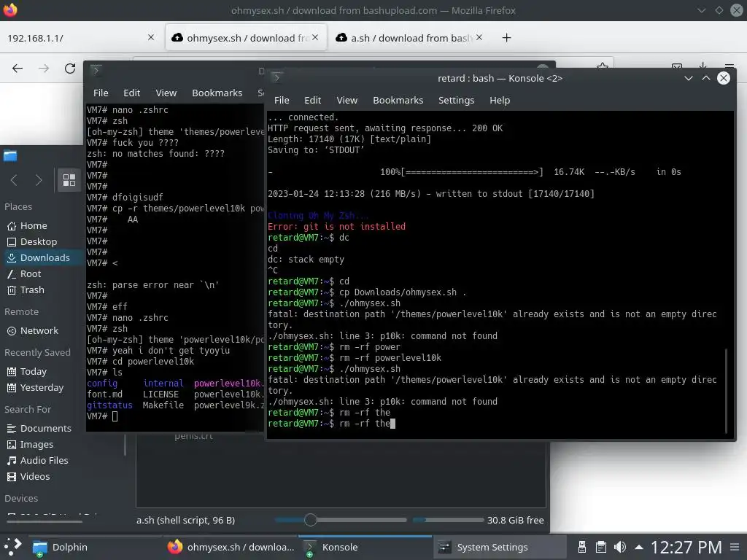Screen dimensions: 747x560
Task: Expand hidden system tray icons
Action: coord(639,547)
